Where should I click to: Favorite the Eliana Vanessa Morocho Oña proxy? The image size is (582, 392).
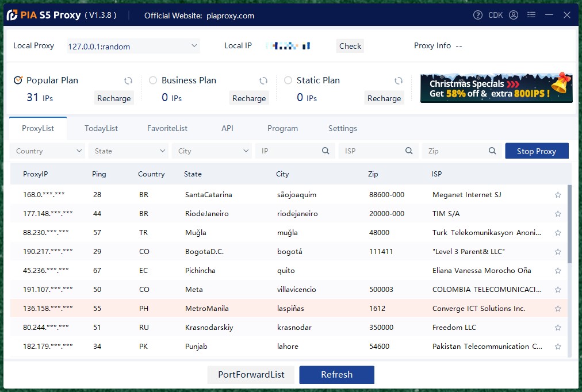click(x=558, y=271)
